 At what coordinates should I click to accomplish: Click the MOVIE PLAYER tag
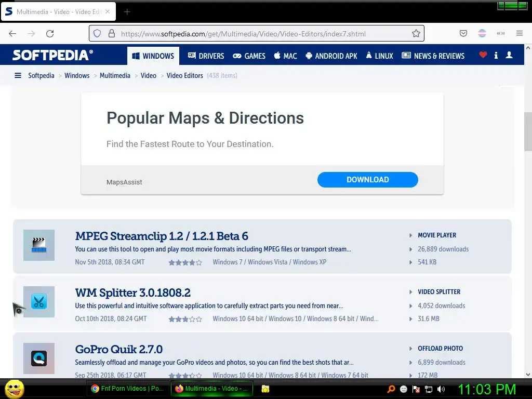[x=436, y=235]
